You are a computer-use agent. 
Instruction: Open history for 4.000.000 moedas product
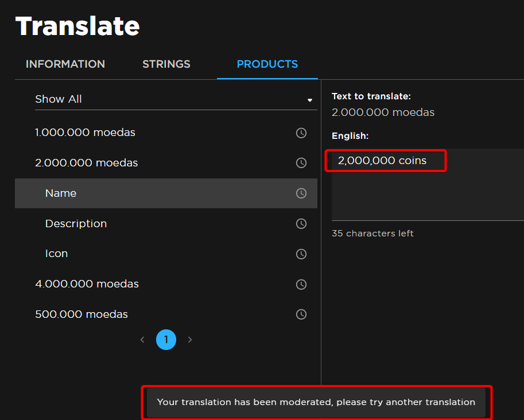click(301, 284)
